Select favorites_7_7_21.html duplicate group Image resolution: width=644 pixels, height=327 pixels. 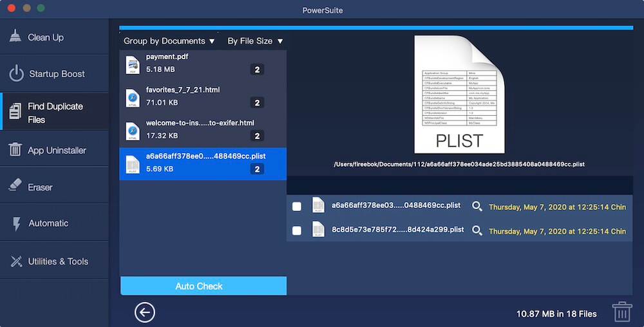[x=203, y=98]
